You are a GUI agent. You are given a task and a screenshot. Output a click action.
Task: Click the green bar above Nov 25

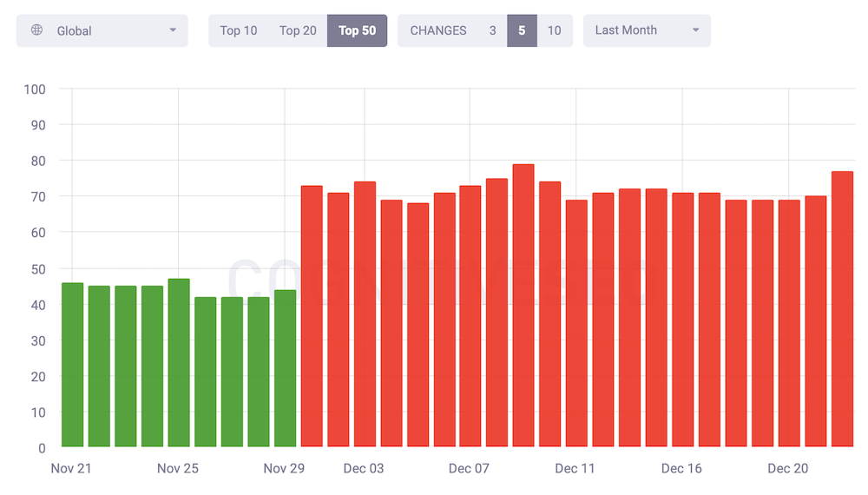179,363
